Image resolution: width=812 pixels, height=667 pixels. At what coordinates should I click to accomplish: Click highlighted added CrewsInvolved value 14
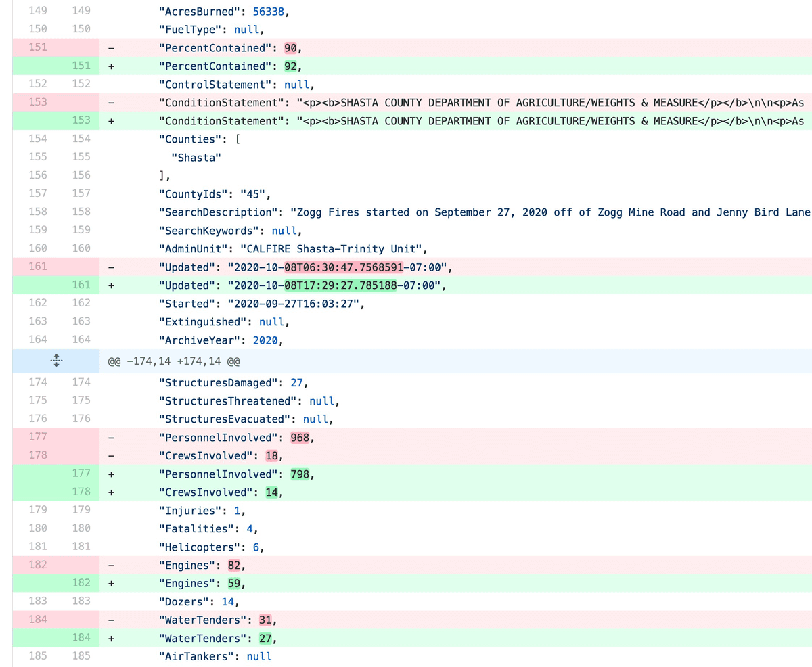click(x=272, y=492)
